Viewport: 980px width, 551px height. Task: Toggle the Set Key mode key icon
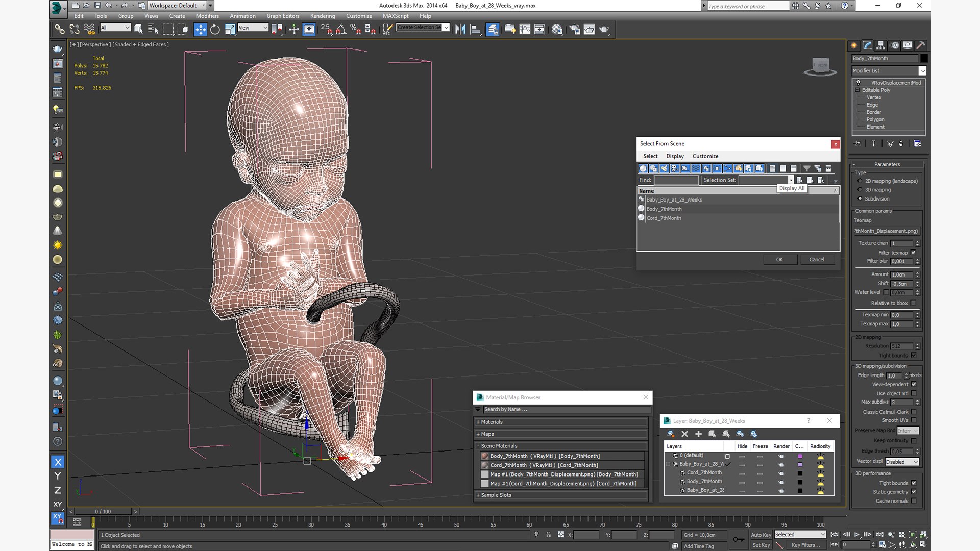(738, 539)
